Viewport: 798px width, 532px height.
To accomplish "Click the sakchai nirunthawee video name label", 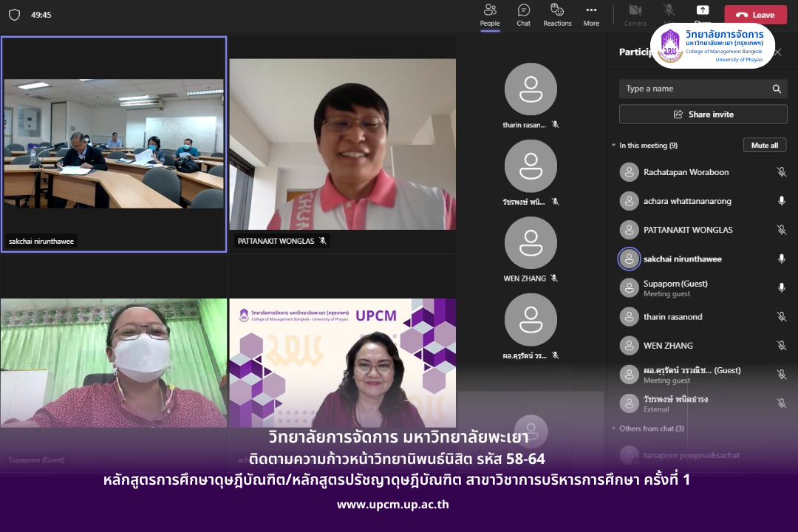I will pos(41,242).
